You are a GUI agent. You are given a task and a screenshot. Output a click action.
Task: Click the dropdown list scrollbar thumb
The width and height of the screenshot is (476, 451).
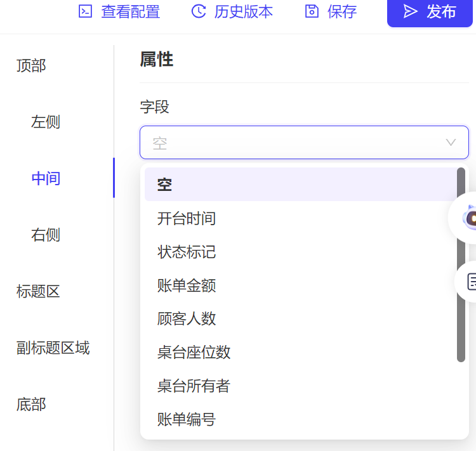point(461,265)
